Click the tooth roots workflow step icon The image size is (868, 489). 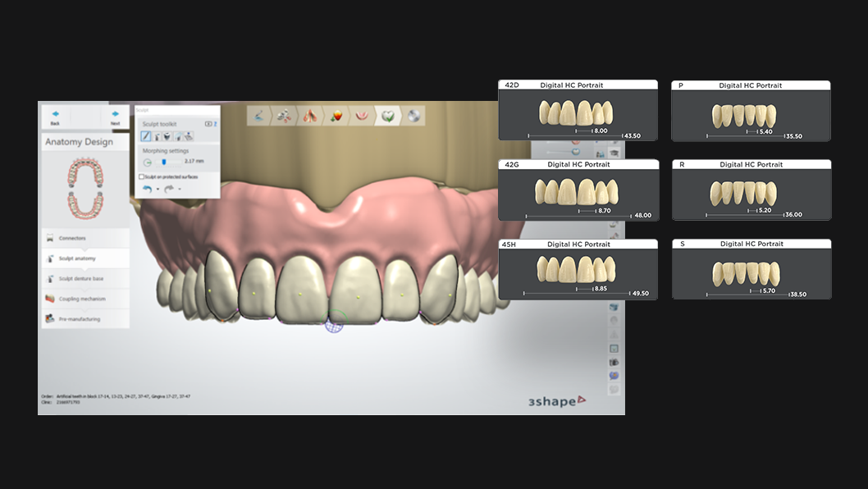click(308, 116)
